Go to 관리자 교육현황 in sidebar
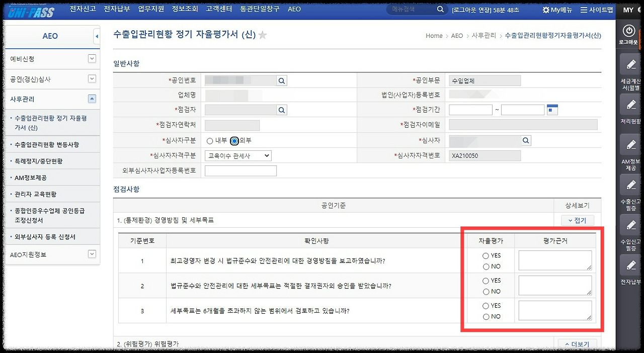The width and height of the screenshot is (644, 353). [36, 195]
